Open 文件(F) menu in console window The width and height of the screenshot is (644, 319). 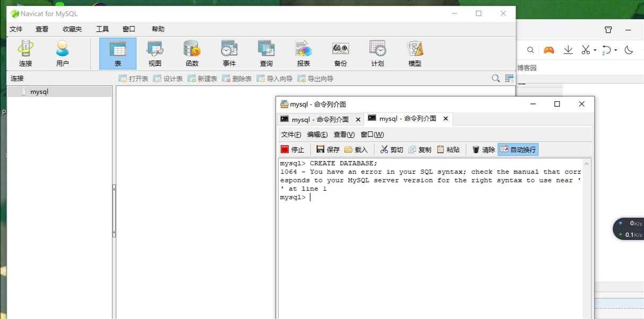coord(291,135)
